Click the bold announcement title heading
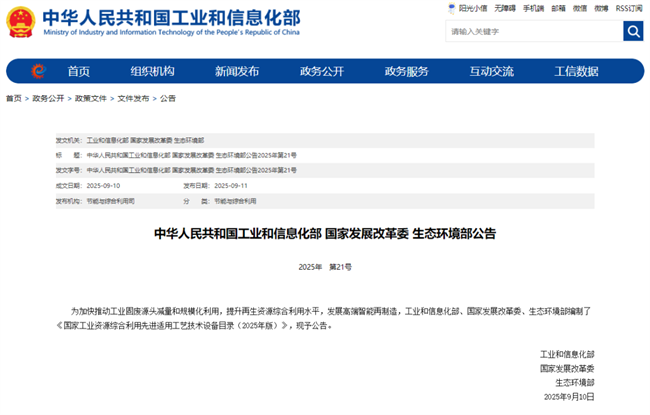650x415 pixels. tap(325, 234)
